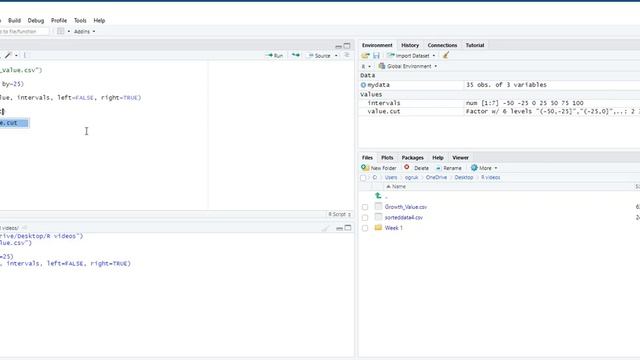Open the sorteddata4.csv file link
The height and width of the screenshot is (360, 640).
pos(404,218)
